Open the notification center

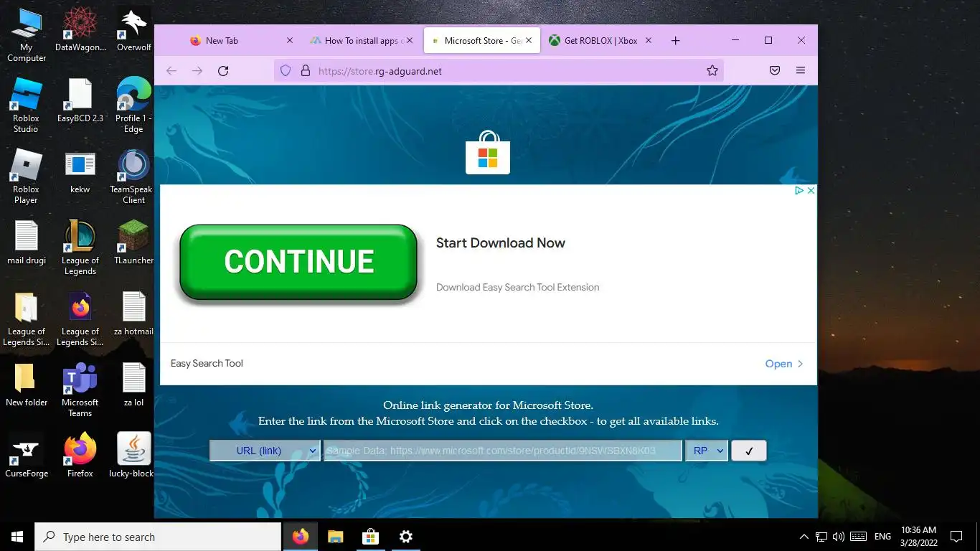[x=956, y=537]
